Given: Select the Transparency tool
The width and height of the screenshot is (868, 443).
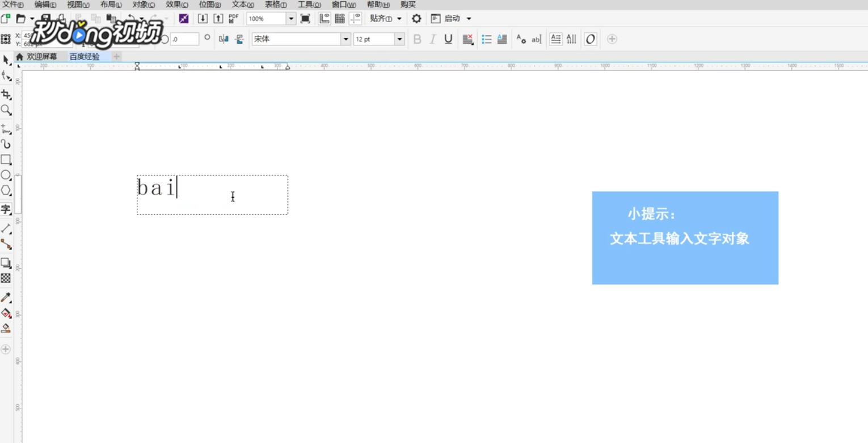Looking at the screenshot, I should [x=6, y=279].
